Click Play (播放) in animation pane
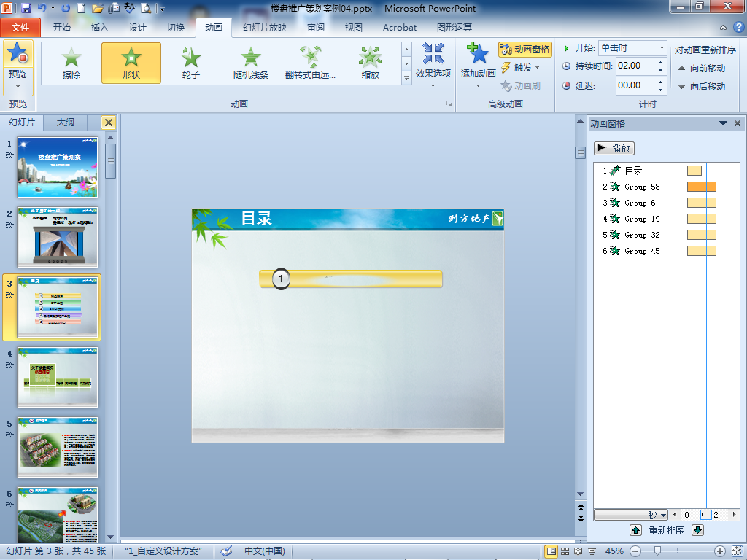Image resolution: width=747 pixels, height=560 pixels. click(614, 148)
